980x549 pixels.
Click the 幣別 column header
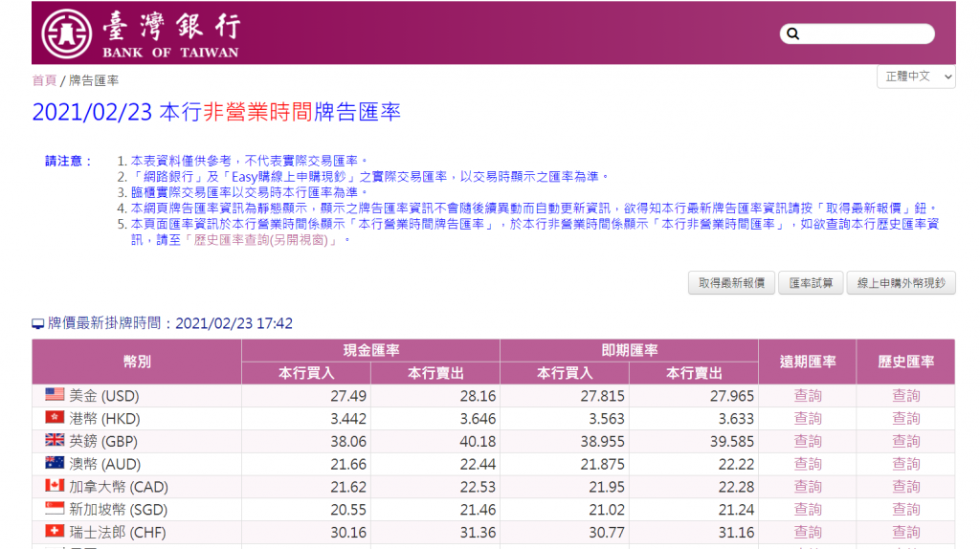pyautogui.click(x=137, y=362)
